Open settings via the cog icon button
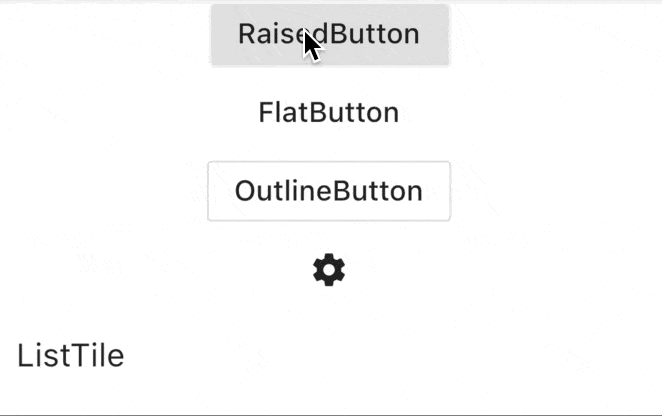Screen dimensions: 662x416 pyautogui.click(x=329, y=270)
